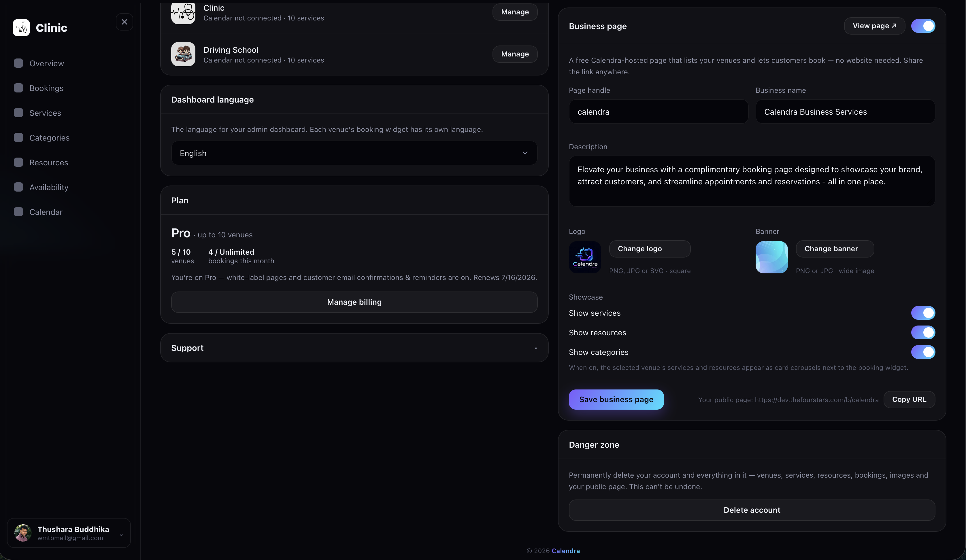Disable the Show services toggle
This screenshot has height=560, width=966.
coord(923,313)
